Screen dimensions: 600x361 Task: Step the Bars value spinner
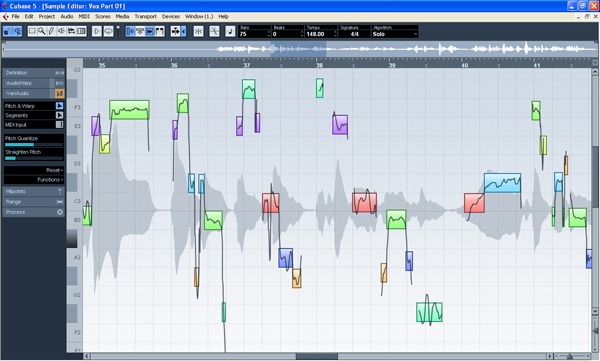click(x=269, y=34)
